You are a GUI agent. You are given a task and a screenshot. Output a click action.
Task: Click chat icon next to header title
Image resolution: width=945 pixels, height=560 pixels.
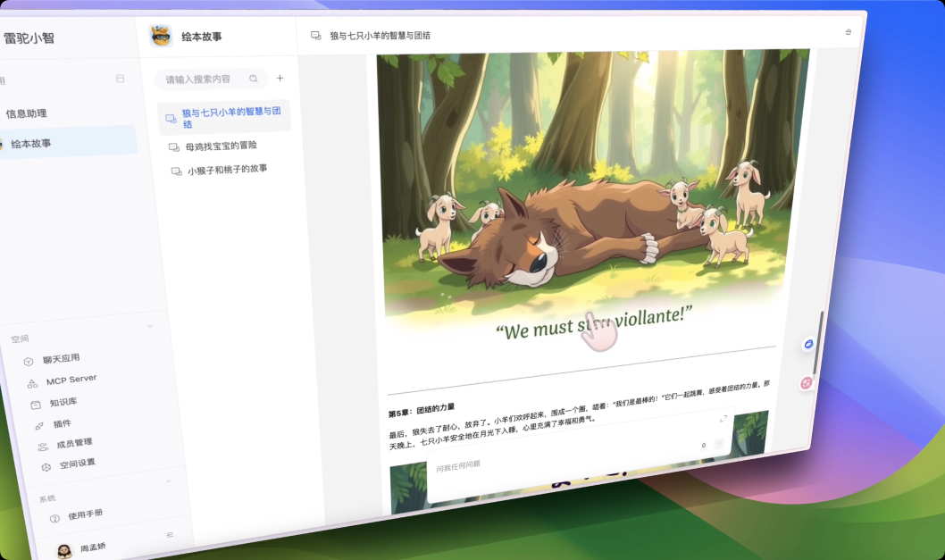pos(316,36)
